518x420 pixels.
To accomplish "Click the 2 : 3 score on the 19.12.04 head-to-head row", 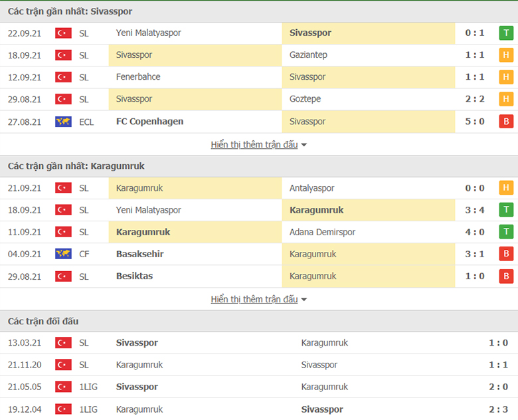I will [497, 409].
